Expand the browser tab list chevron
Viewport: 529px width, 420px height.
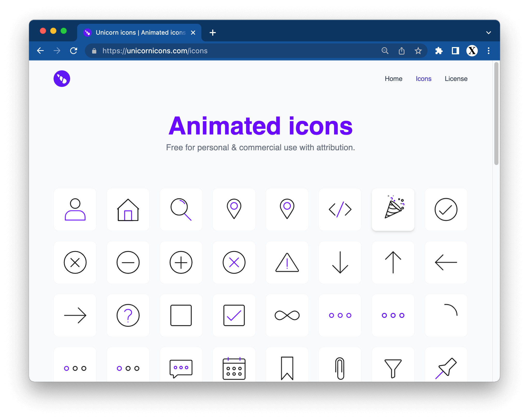[488, 33]
